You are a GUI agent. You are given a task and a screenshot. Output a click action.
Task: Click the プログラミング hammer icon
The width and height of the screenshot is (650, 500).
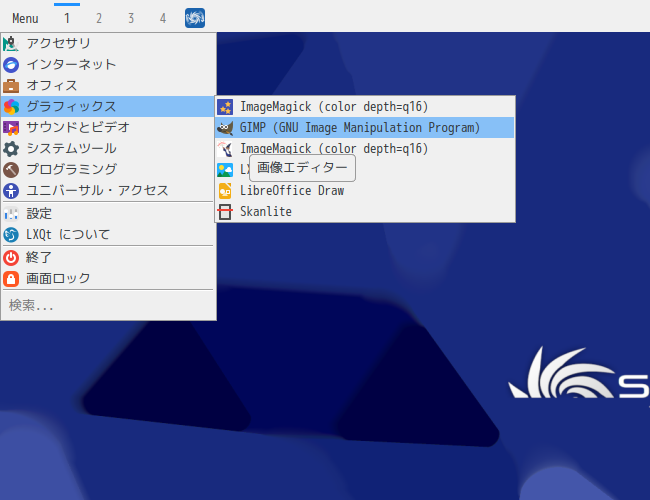[11, 170]
